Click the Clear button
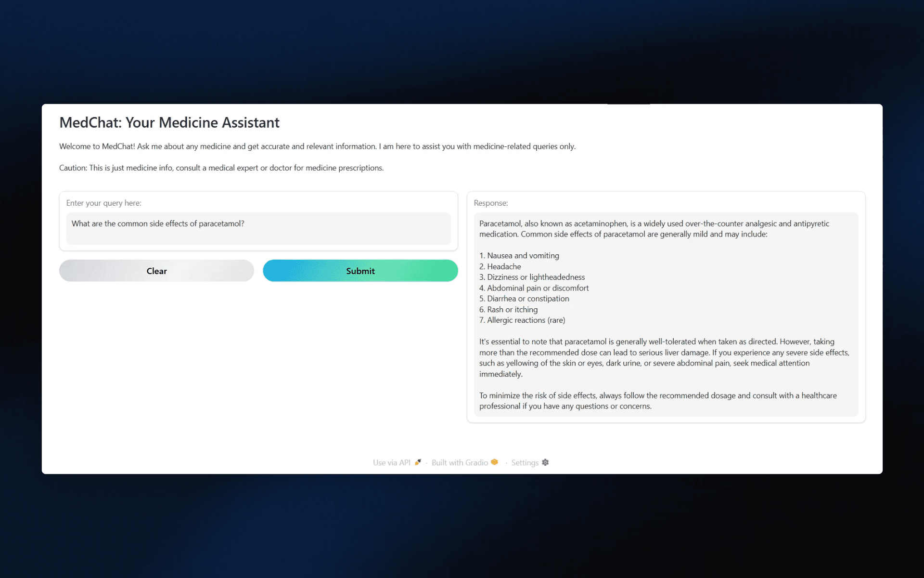924x578 pixels. click(x=156, y=271)
